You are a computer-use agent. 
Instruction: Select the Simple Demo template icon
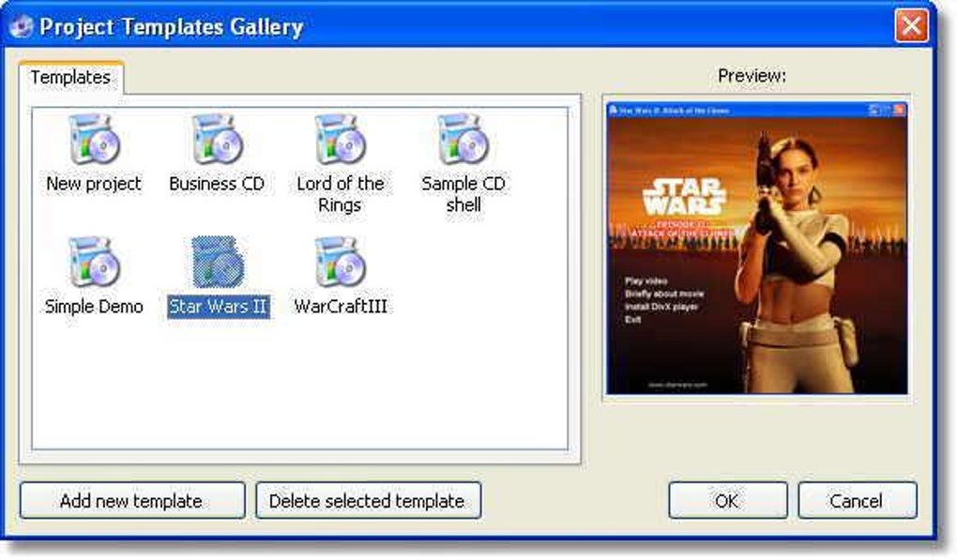(94, 263)
